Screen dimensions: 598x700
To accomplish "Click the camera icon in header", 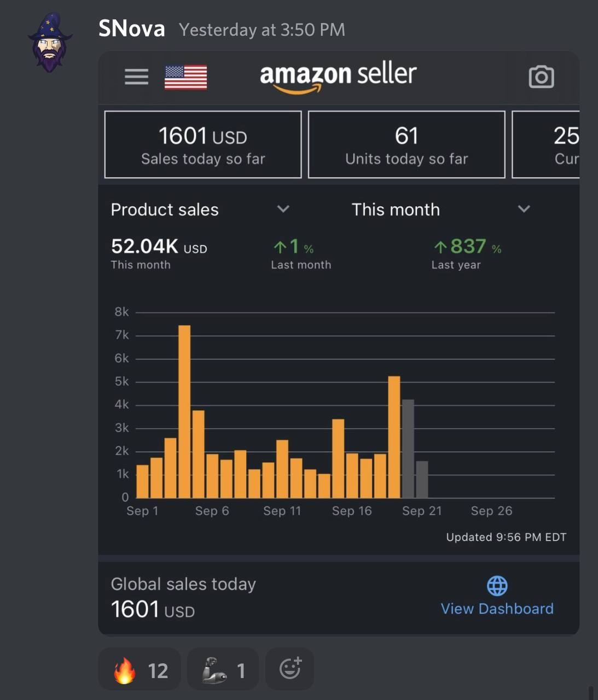I will [541, 77].
